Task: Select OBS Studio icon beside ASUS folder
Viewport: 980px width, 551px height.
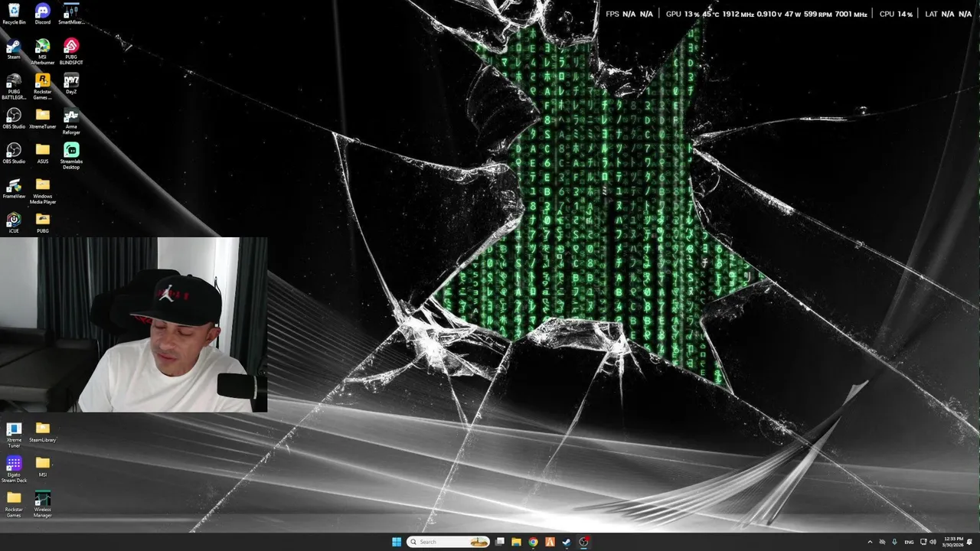Action: click(14, 153)
